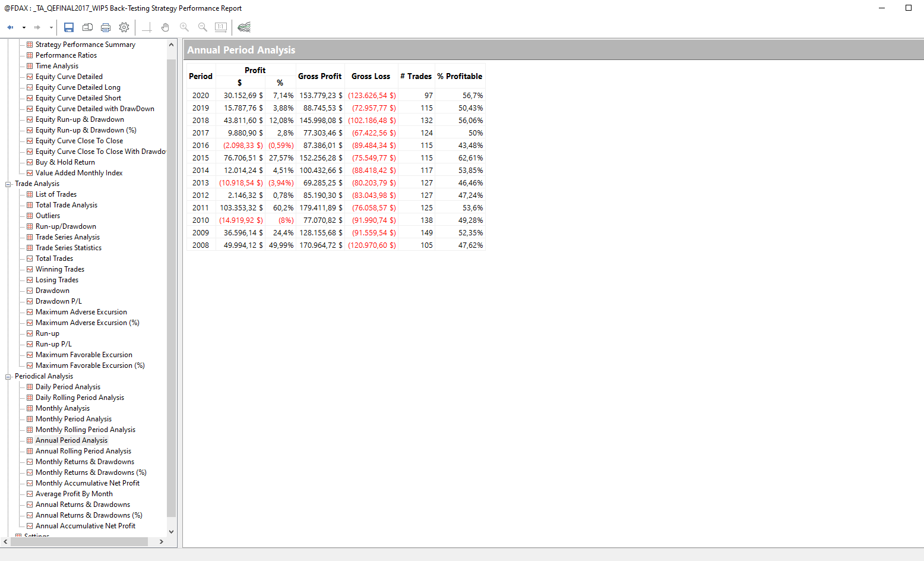Click the page copy icon beside Save
This screenshot has width=924, height=561.
coord(87,27)
